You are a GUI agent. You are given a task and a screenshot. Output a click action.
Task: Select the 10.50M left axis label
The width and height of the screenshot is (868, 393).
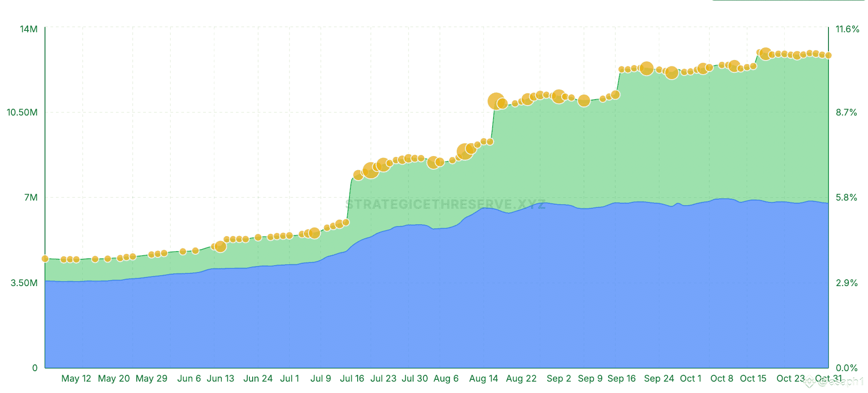click(22, 112)
